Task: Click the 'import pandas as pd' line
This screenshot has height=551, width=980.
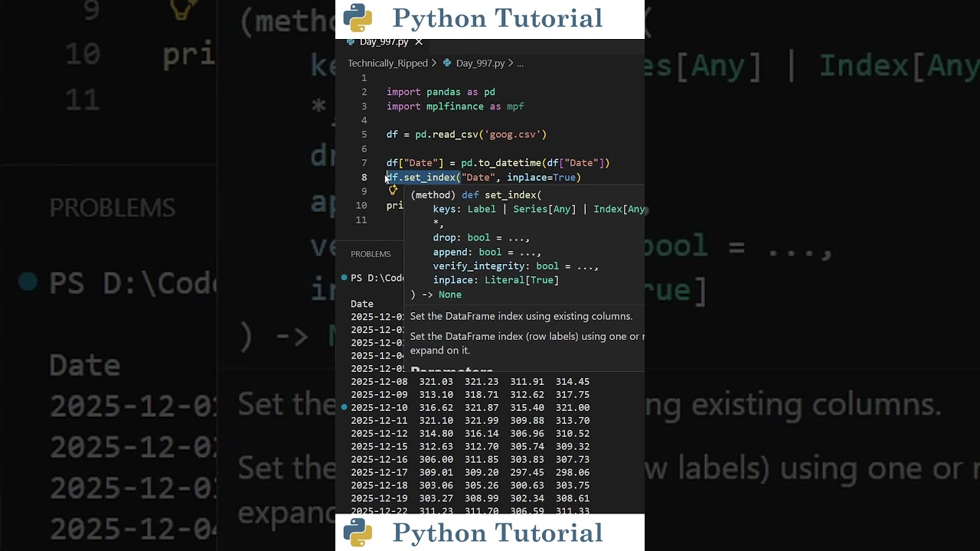Action: coord(441,93)
